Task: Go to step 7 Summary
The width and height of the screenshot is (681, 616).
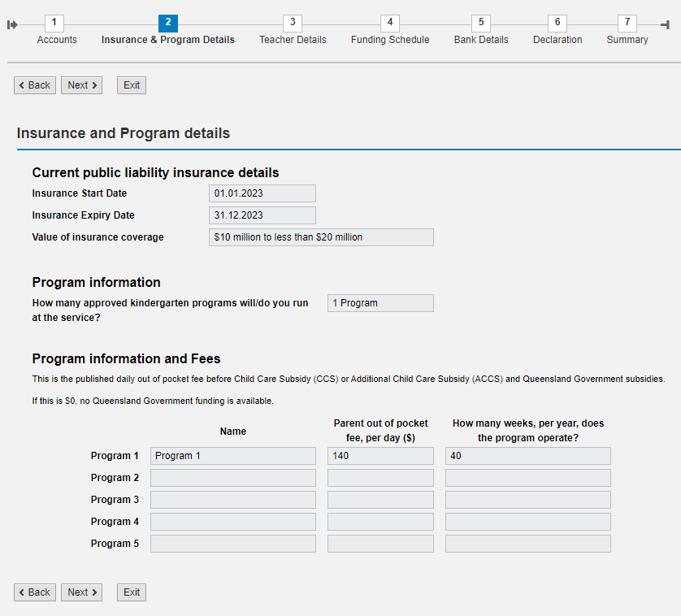Action: pos(627,24)
